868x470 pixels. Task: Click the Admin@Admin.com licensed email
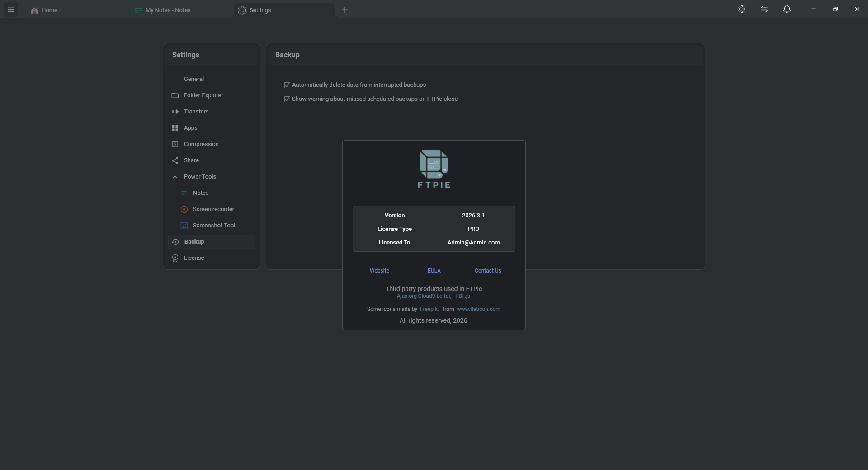(473, 243)
